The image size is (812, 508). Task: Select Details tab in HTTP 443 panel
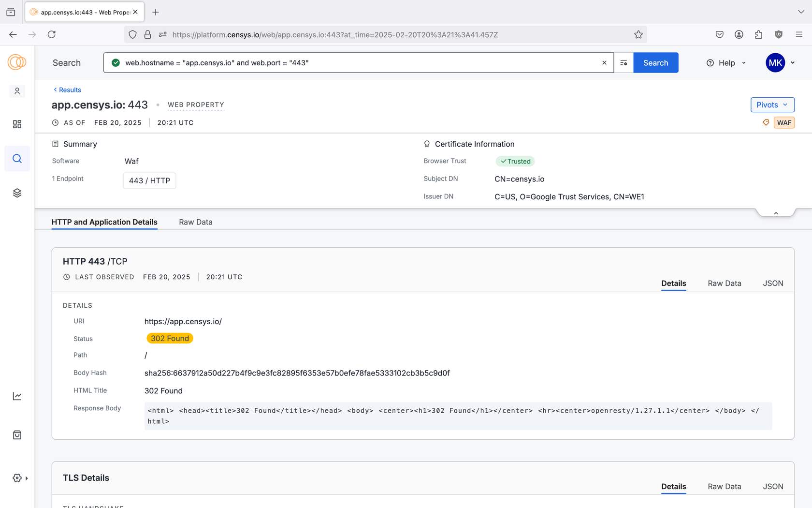pos(674,284)
